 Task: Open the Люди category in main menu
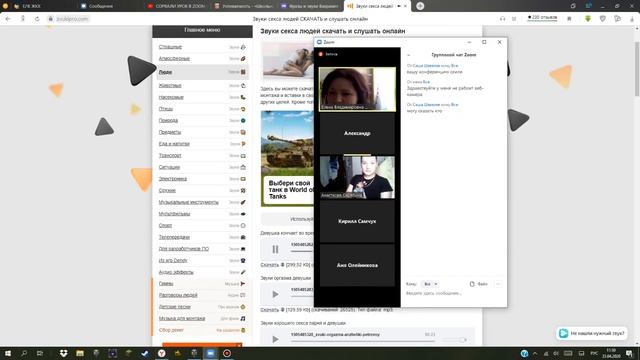tap(165, 72)
